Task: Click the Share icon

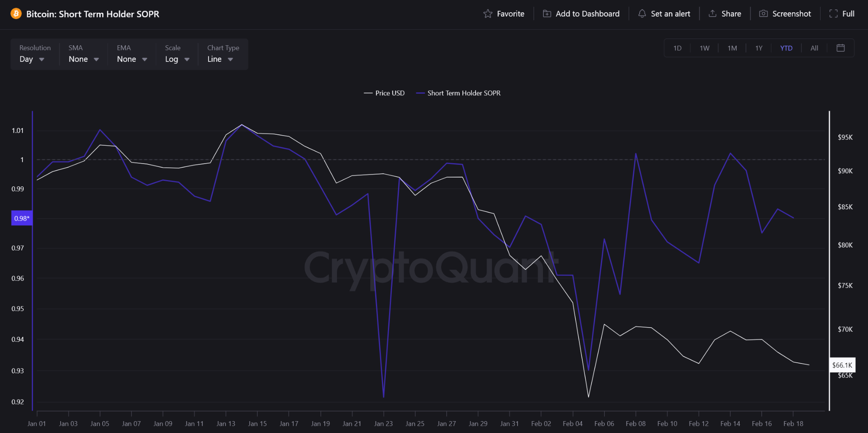Action: point(712,14)
